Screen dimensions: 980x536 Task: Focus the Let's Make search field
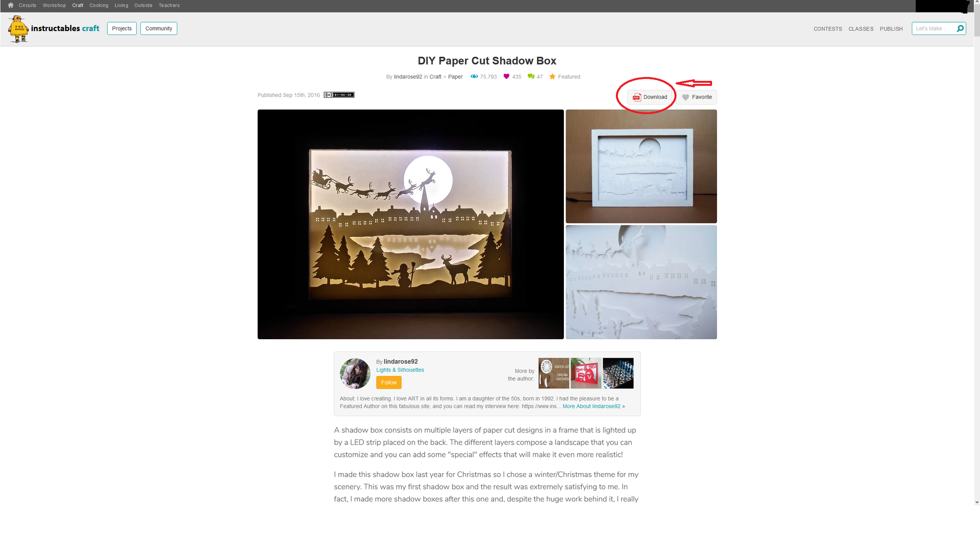[934, 29]
